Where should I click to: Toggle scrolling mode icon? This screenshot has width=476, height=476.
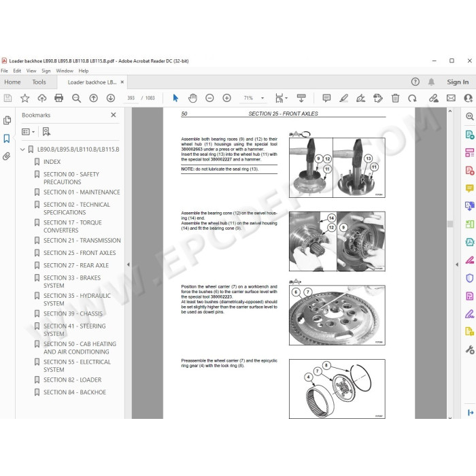pyautogui.click(x=301, y=98)
